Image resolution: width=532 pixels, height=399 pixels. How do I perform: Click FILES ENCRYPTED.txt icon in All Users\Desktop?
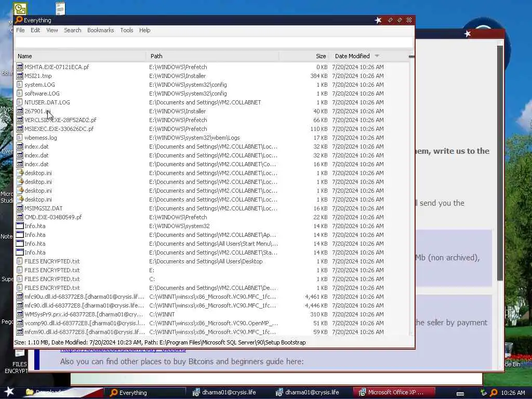[x=20, y=261]
